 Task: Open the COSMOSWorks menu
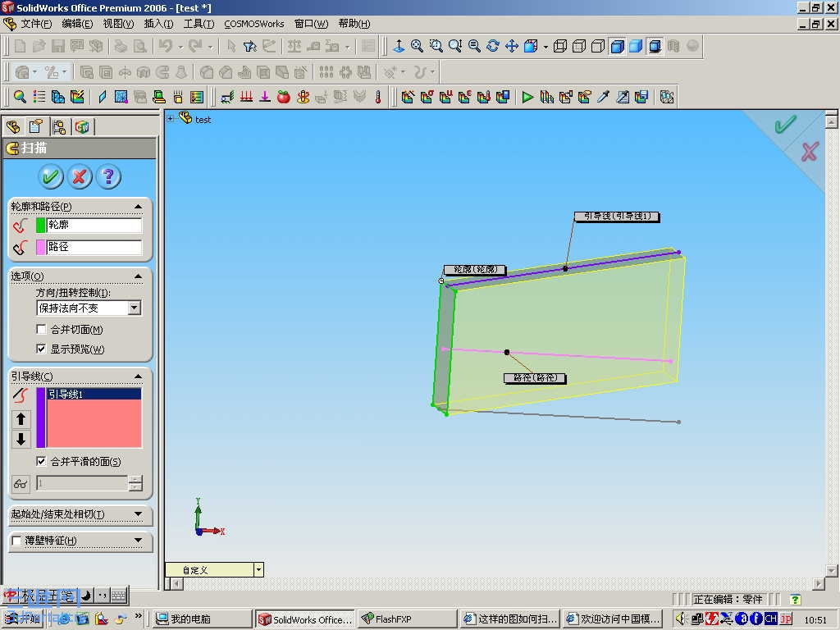(254, 24)
